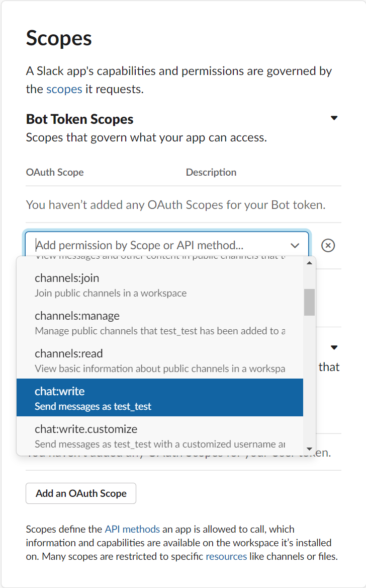Click the Bot Token Scopes heading

(x=80, y=119)
